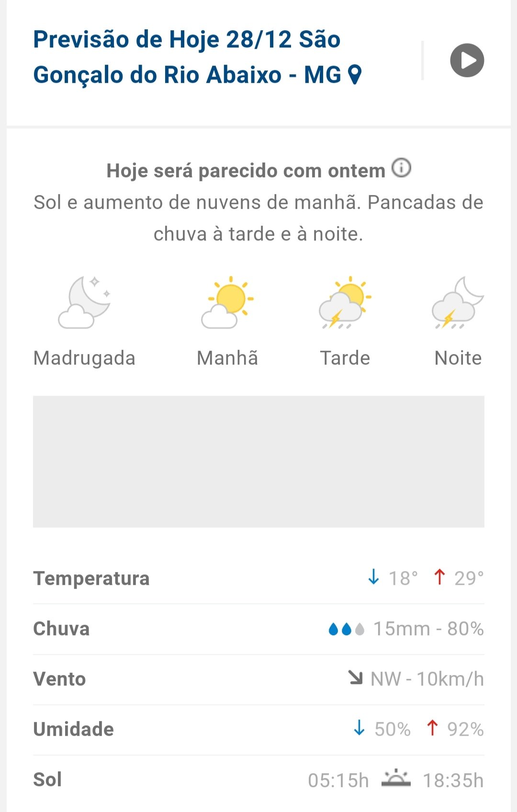
Task: Tap the rain droplets icon
Action: tap(347, 629)
